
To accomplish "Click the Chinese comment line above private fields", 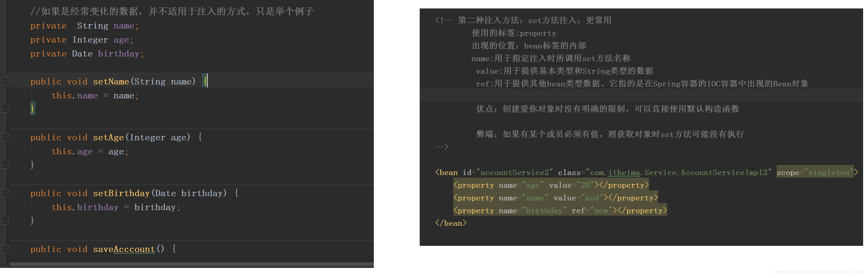I will (172, 11).
